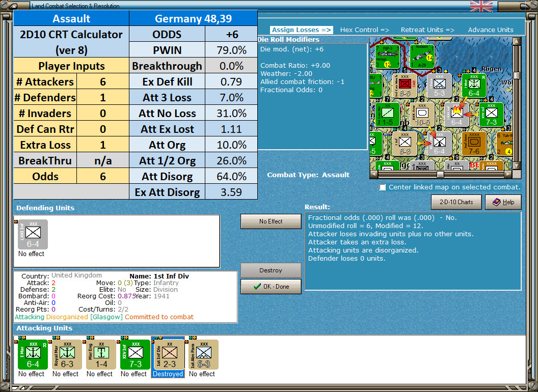Click the grey 6-4 mountain corps on map
The image size is (538, 392).
tap(440, 144)
